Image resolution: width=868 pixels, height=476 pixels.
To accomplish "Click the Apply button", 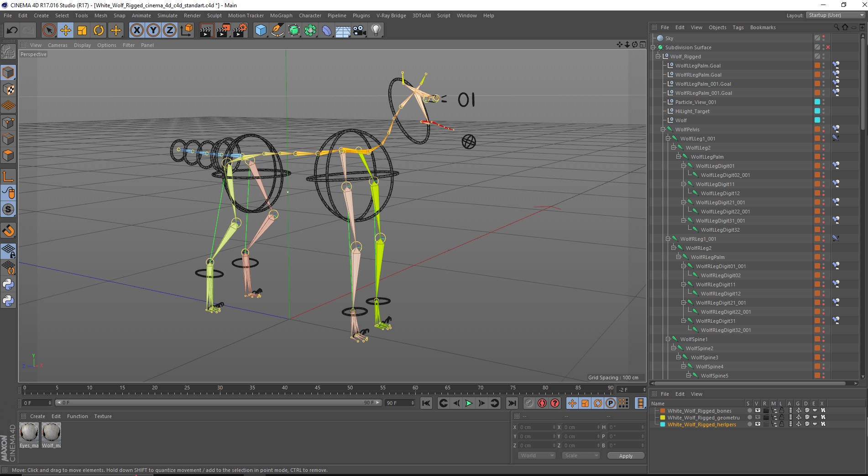I will pyautogui.click(x=626, y=455).
